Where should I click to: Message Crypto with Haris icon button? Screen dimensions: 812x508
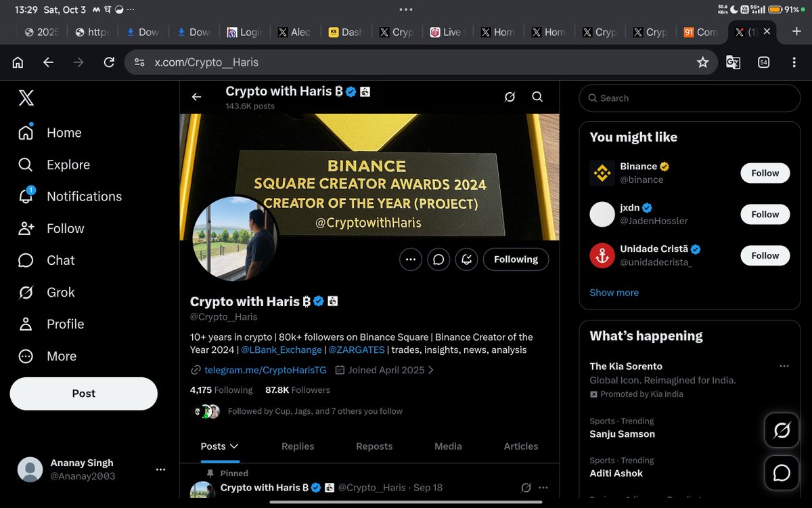[438, 259]
